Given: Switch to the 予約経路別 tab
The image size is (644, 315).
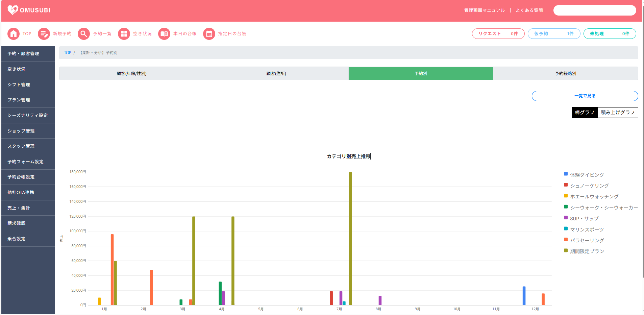Looking at the screenshot, I should coord(565,73).
